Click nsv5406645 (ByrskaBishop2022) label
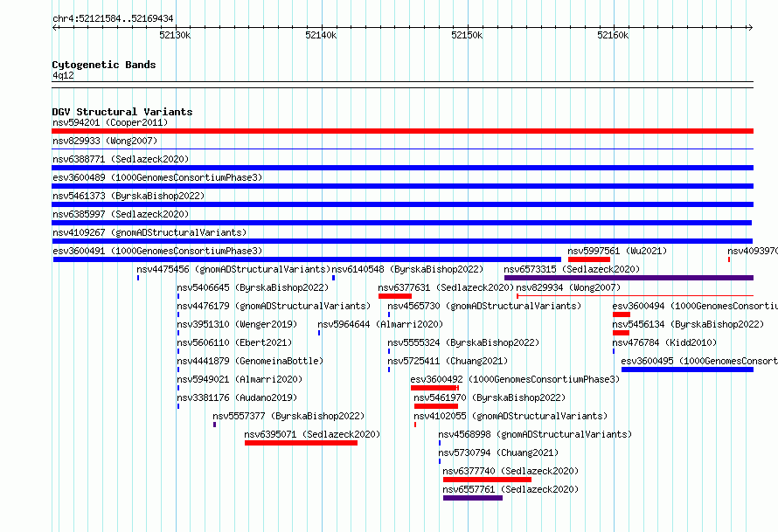 253,287
